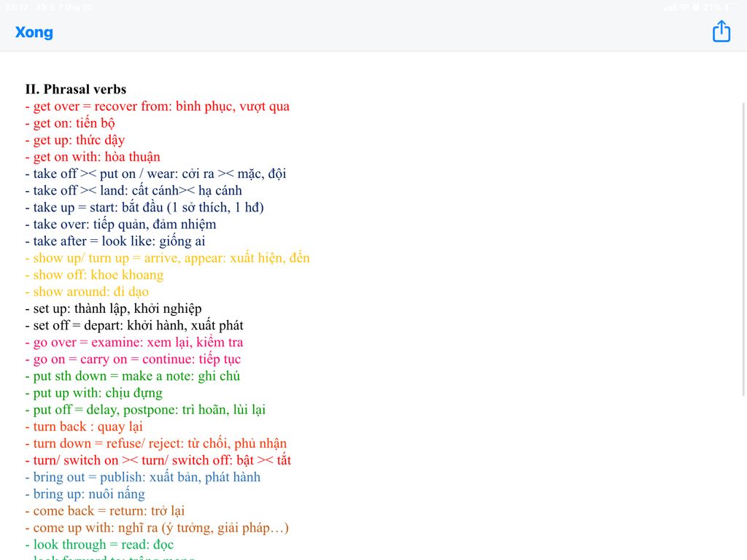Viewport: 747px width, 560px height.
Task: Click 'turn down = refuse/ reject' line
Action: (x=156, y=443)
